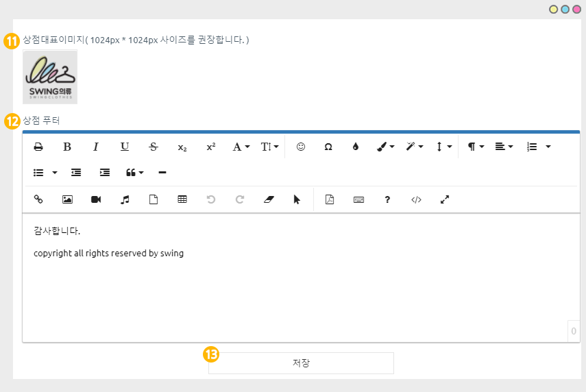Open the code view with the </> icon
The height and width of the screenshot is (392, 586).
(416, 199)
